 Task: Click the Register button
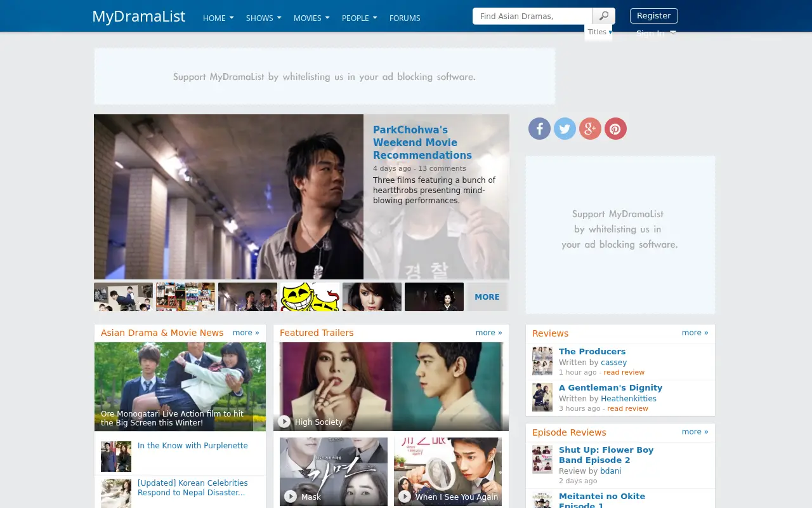click(x=653, y=16)
